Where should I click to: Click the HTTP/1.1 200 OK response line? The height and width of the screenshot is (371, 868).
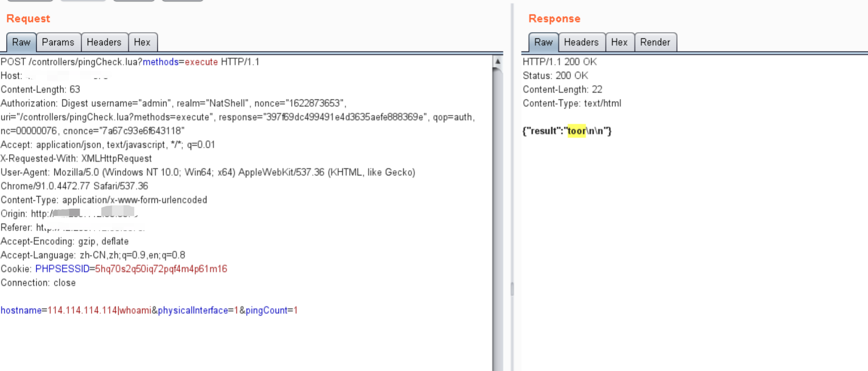(x=560, y=62)
